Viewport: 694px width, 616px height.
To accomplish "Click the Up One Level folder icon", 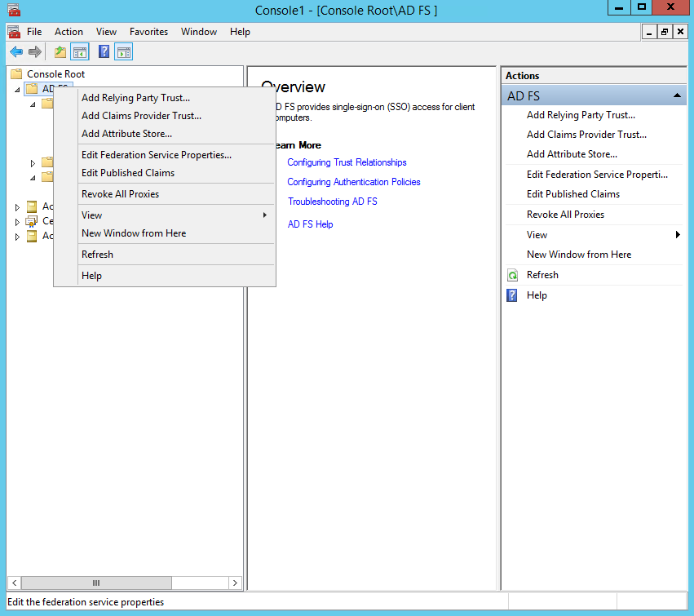I will (60, 52).
